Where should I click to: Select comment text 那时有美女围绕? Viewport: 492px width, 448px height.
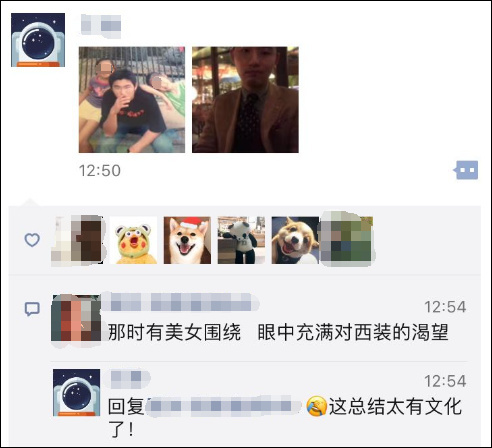coord(174,332)
